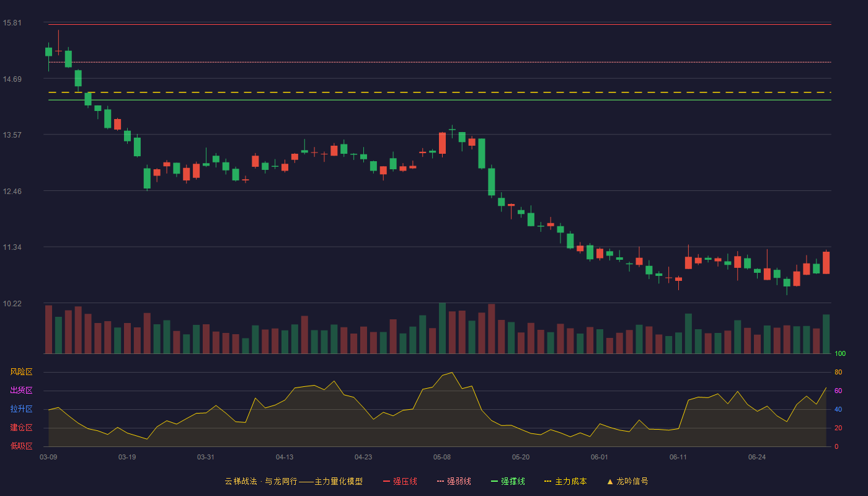Click the last red candlestick at far right
868x496 pixels.
tap(826, 262)
